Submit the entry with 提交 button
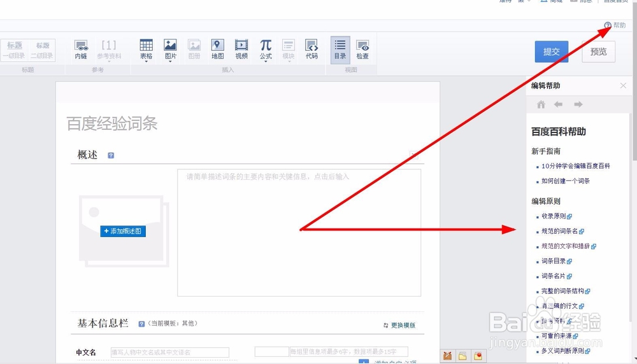This screenshot has height=364, width=637. pyautogui.click(x=551, y=52)
